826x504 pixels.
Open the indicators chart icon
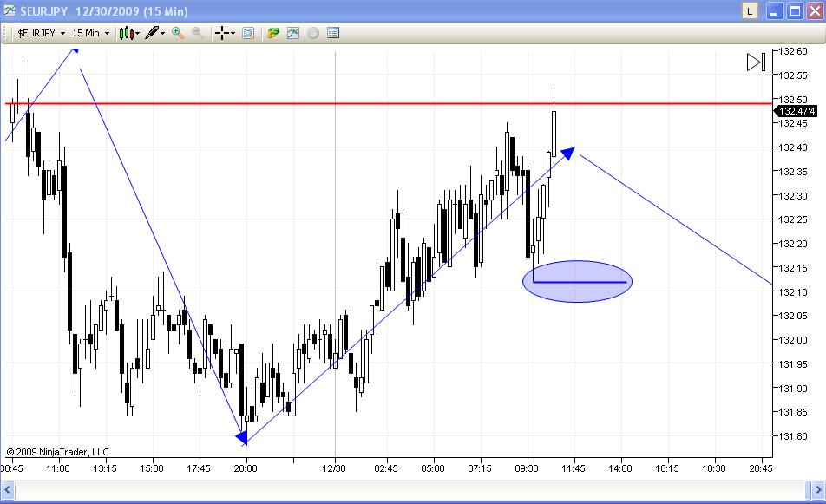click(x=293, y=33)
